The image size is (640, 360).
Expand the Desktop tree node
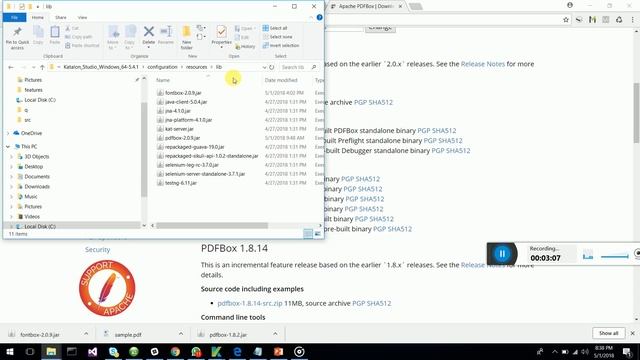pyautogui.click(x=11, y=167)
